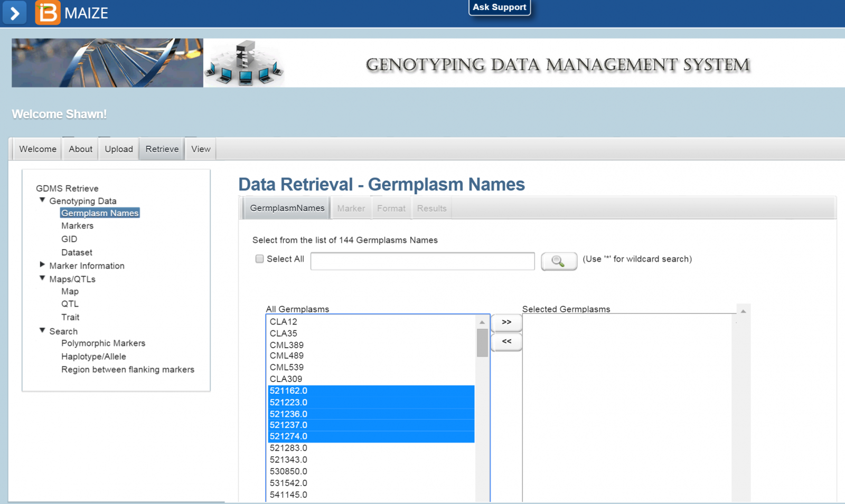
Task: Remove selected germplasms with << button
Action: [x=506, y=341]
